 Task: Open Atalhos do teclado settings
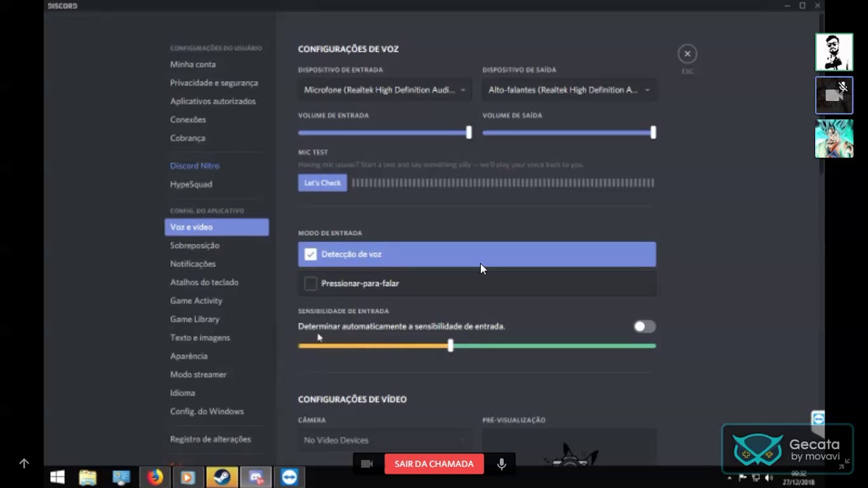(204, 282)
